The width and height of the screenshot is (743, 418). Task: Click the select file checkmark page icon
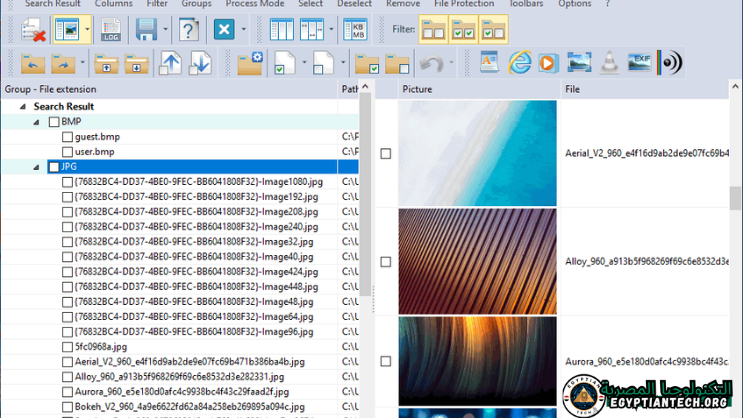tap(284, 64)
